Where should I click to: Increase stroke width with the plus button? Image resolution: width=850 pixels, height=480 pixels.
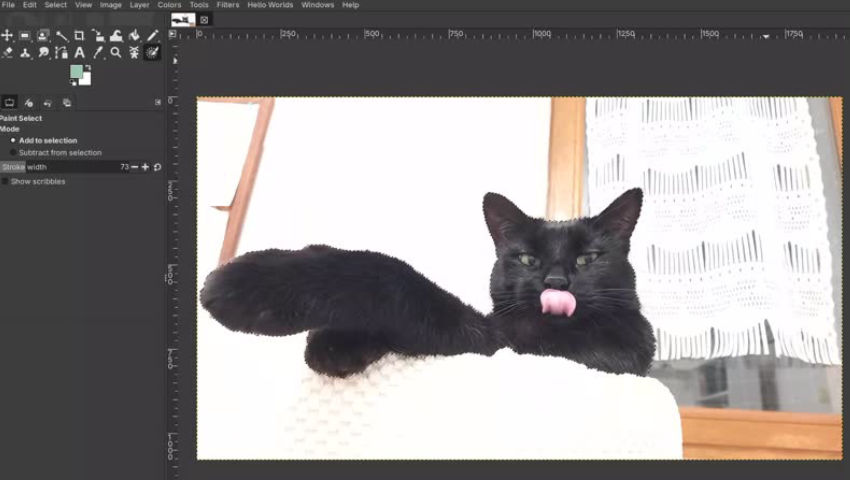tap(145, 167)
